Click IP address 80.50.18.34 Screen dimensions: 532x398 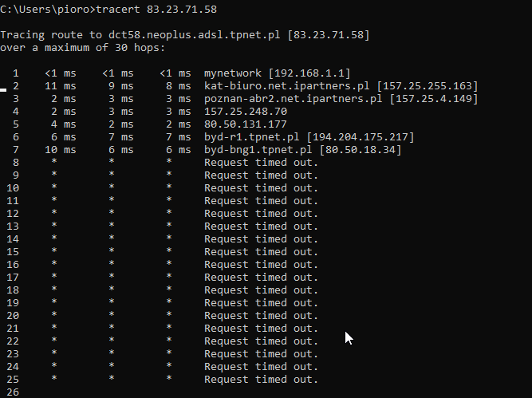[361, 150]
